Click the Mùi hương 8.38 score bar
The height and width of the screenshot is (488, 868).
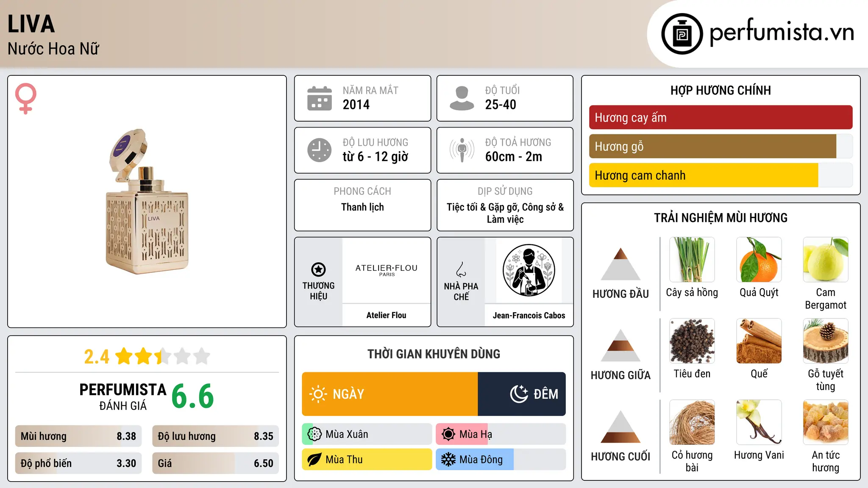(x=78, y=436)
